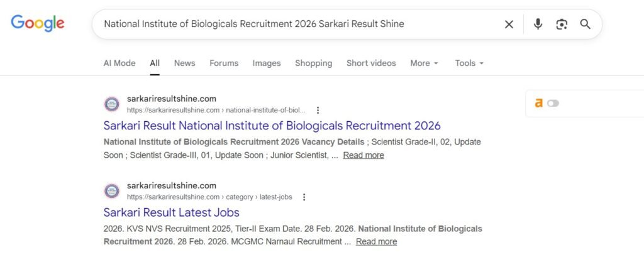Click the sarkariresultshine favicon of first result
The image size is (644, 262).
[112, 104]
